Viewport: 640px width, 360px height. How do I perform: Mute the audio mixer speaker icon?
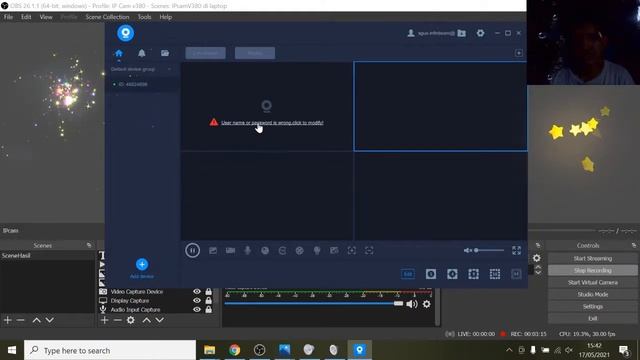click(412, 304)
